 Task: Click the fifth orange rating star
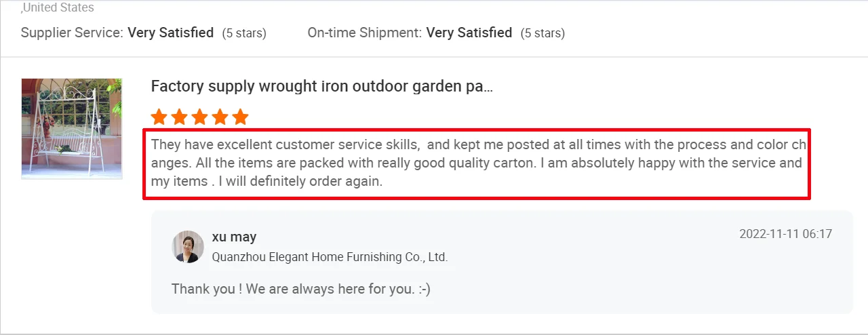click(241, 117)
